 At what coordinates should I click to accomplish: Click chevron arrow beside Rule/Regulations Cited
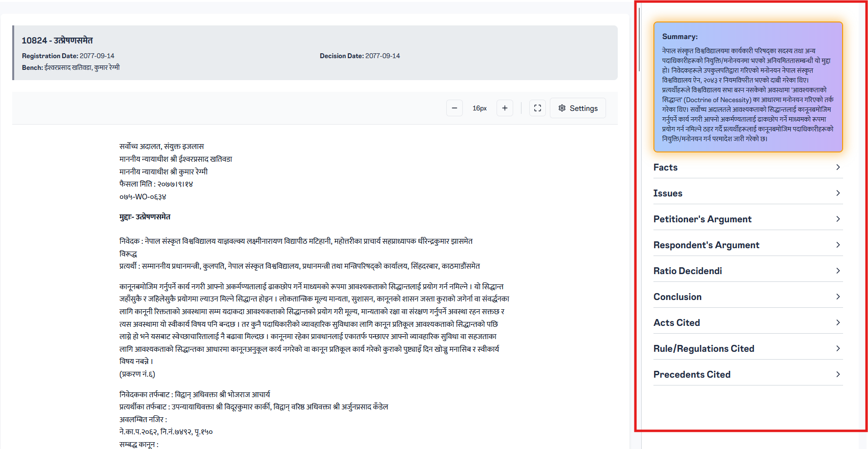pos(838,348)
